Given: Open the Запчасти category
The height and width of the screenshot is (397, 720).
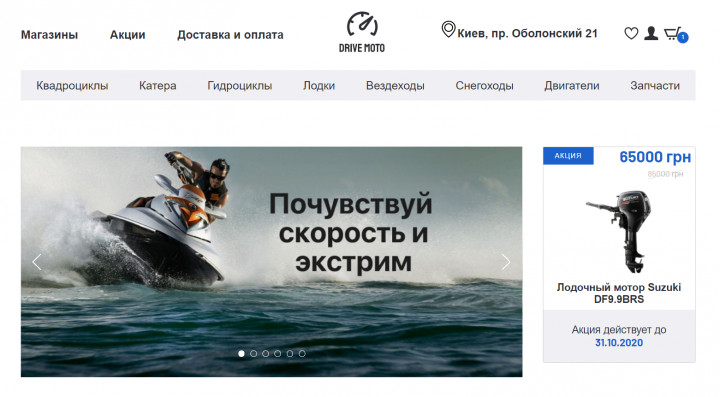Looking at the screenshot, I should point(655,86).
